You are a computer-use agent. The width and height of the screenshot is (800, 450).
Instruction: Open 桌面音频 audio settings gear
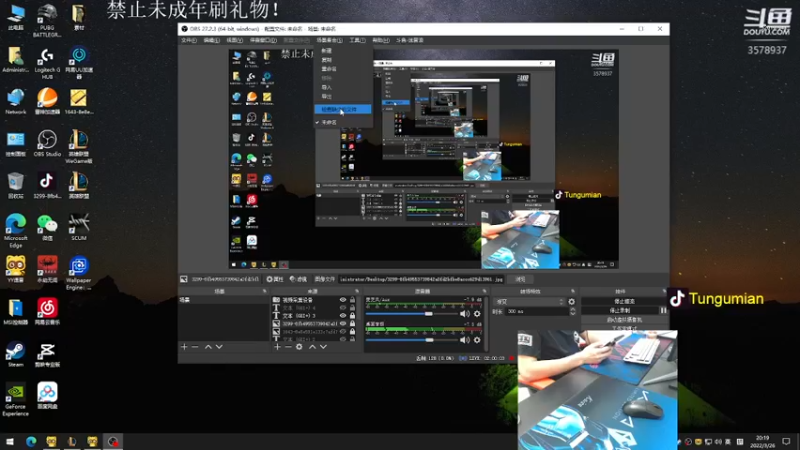477,340
